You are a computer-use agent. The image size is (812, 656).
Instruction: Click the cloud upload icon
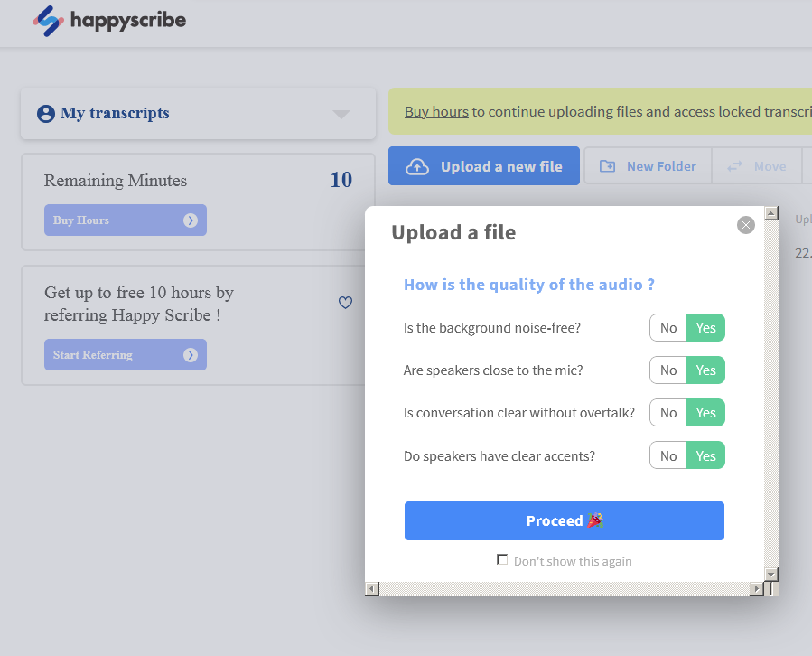(x=417, y=166)
